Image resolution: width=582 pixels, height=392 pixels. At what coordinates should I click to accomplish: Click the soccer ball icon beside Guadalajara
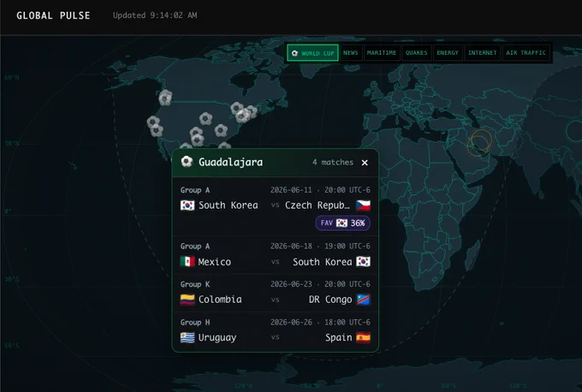coord(187,162)
